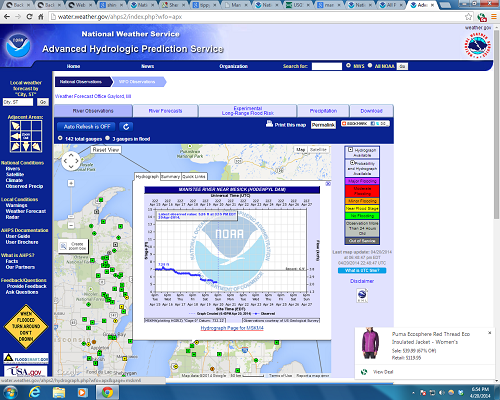
Task: Click the Reset View button
Action: 106,150
